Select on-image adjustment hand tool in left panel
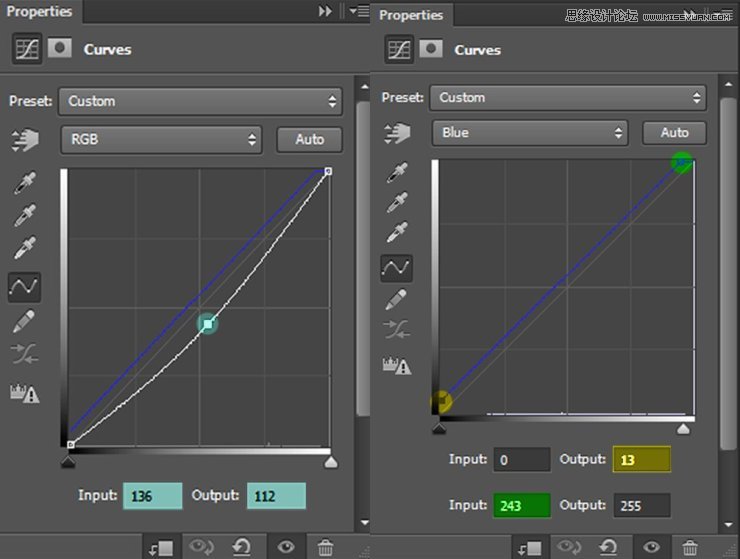 click(x=25, y=140)
